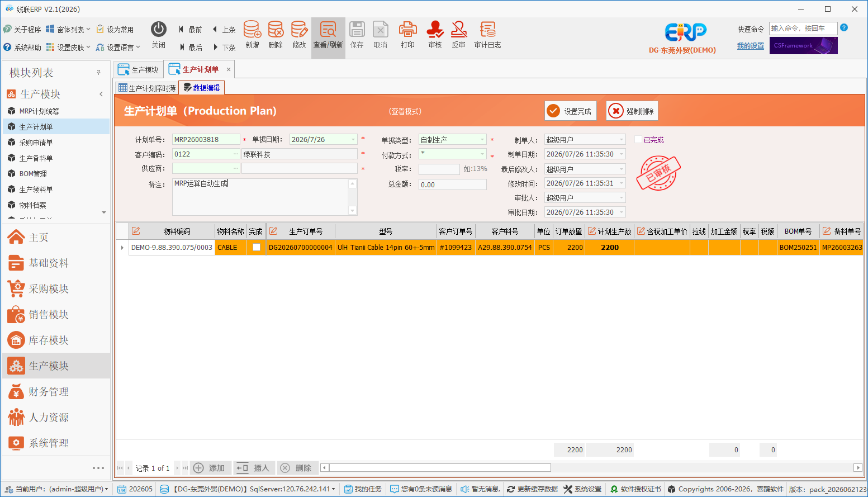Click the 打印 (Print) toolbar icon
Image resolution: width=868 pixels, height=497 pixels.
pyautogui.click(x=407, y=35)
